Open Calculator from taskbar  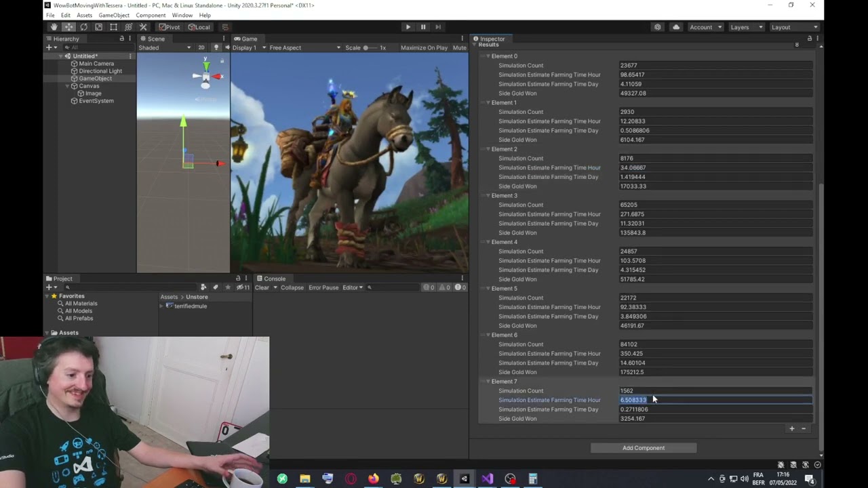point(533,479)
